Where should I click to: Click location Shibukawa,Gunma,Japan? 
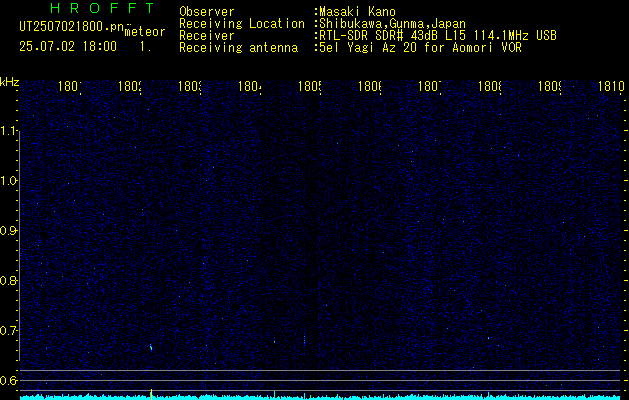point(393,24)
